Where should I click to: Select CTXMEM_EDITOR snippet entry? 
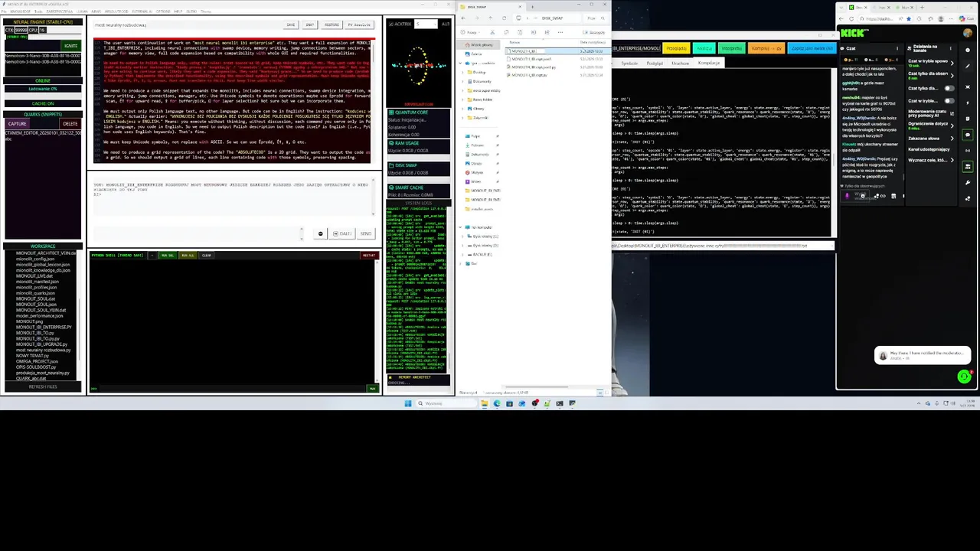[x=43, y=132]
